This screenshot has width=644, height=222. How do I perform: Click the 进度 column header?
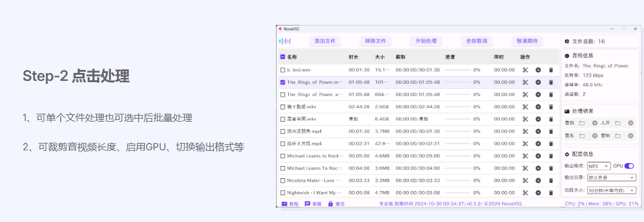(x=450, y=57)
